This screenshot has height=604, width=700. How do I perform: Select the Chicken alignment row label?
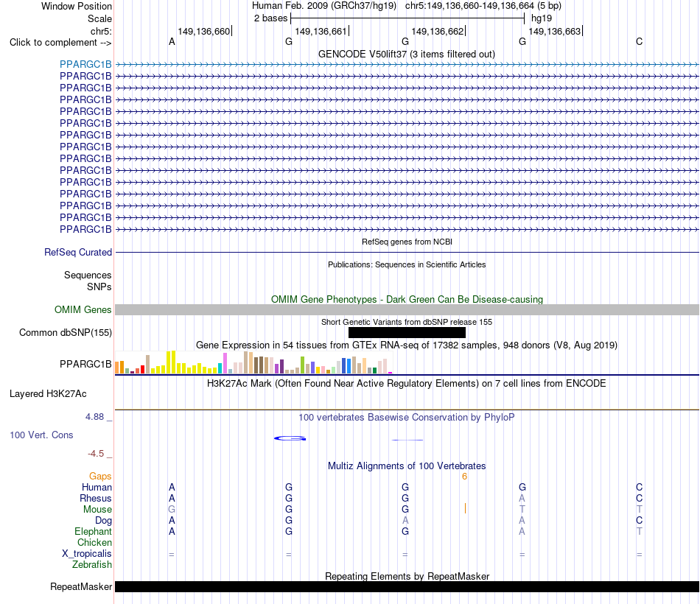point(94,542)
